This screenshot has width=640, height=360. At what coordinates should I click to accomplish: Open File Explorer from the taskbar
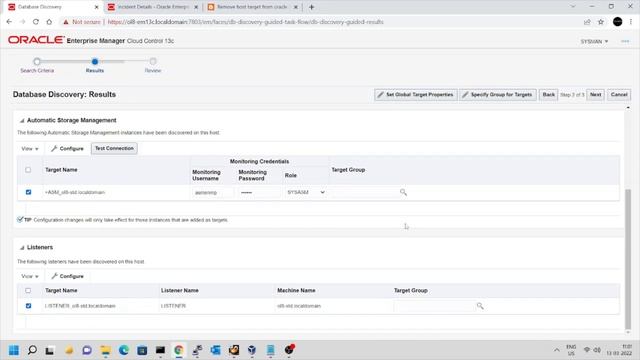tap(105, 350)
